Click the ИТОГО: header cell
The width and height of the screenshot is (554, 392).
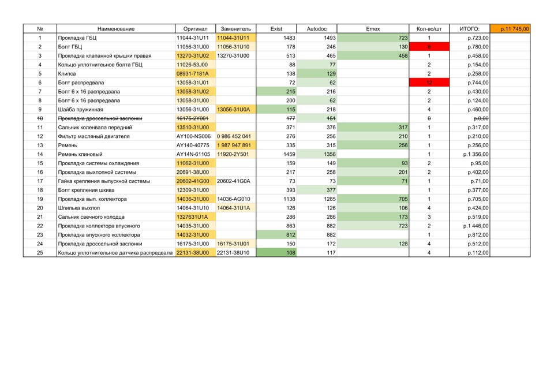(x=470, y=29)
